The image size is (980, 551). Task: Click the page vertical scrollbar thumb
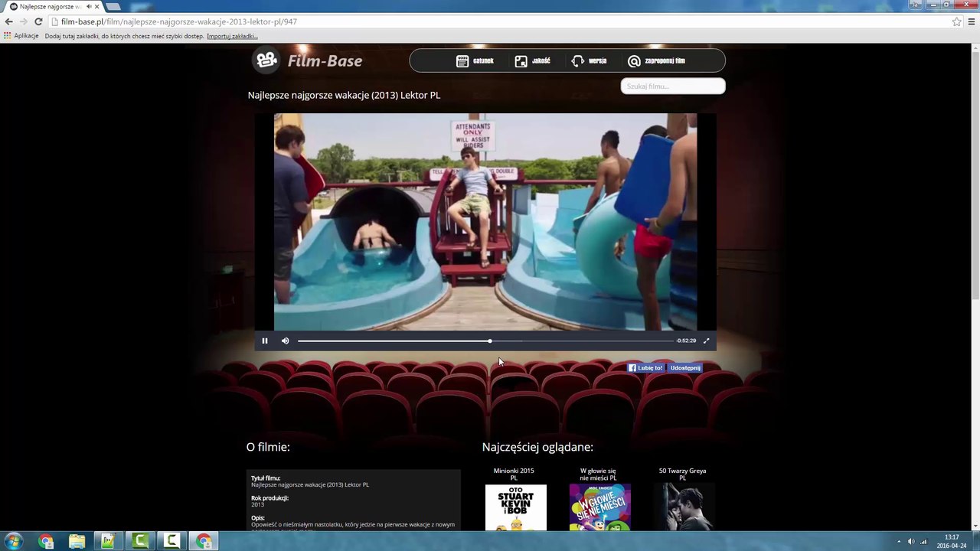[x=975, y=176]
